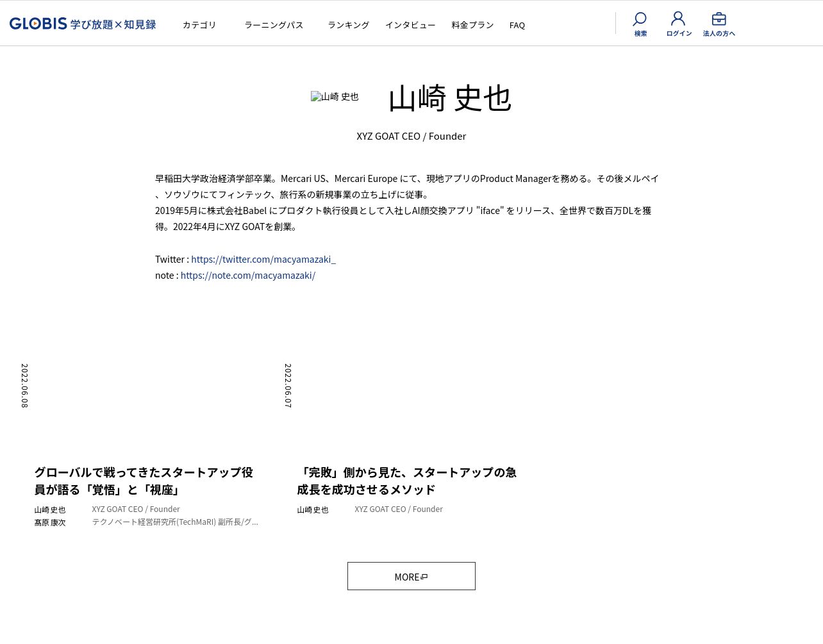Image resolution: width=823 pixels, height=644 pixels.
Task: Click the 2022.06.07 date label
Action: pyautogui.click(x=288, y=386)
